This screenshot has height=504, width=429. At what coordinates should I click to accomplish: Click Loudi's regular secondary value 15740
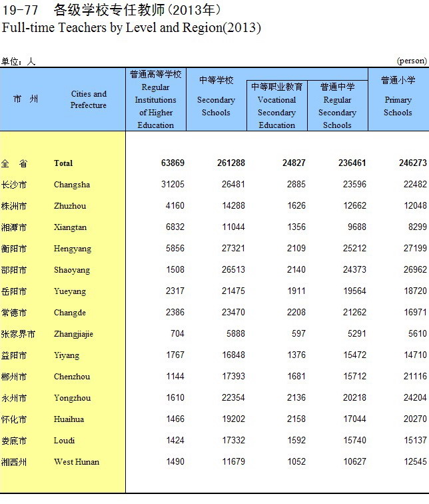coord(354,440)
